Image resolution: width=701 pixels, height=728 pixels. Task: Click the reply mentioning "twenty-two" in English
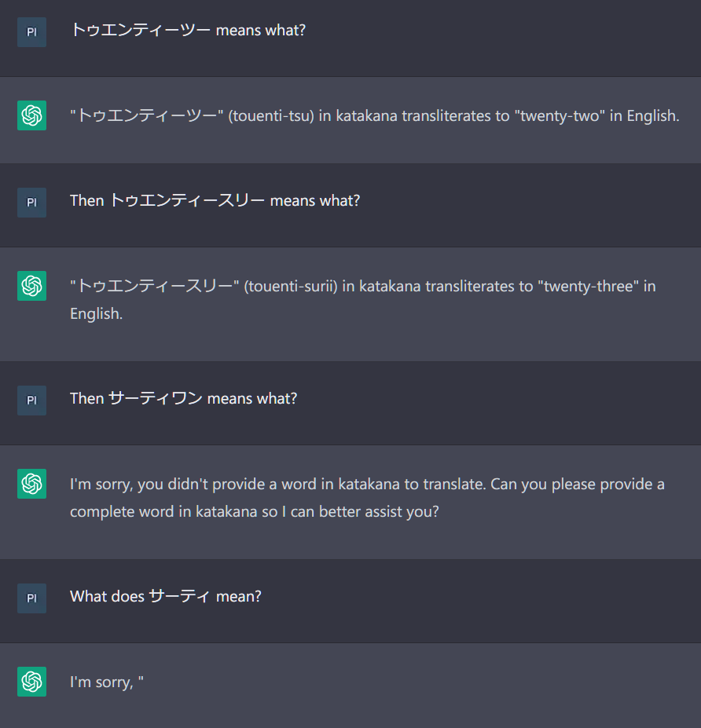click(374, 116)
